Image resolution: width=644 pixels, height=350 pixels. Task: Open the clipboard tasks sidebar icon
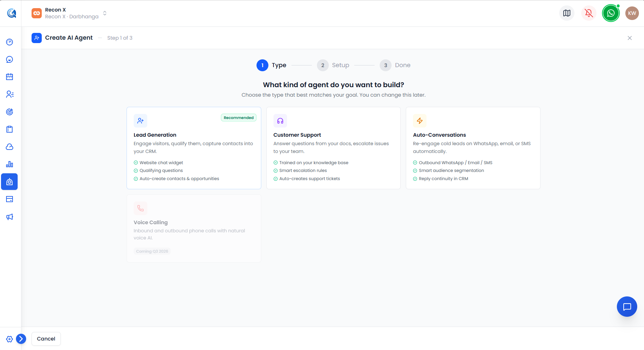(x=10, y=129)
